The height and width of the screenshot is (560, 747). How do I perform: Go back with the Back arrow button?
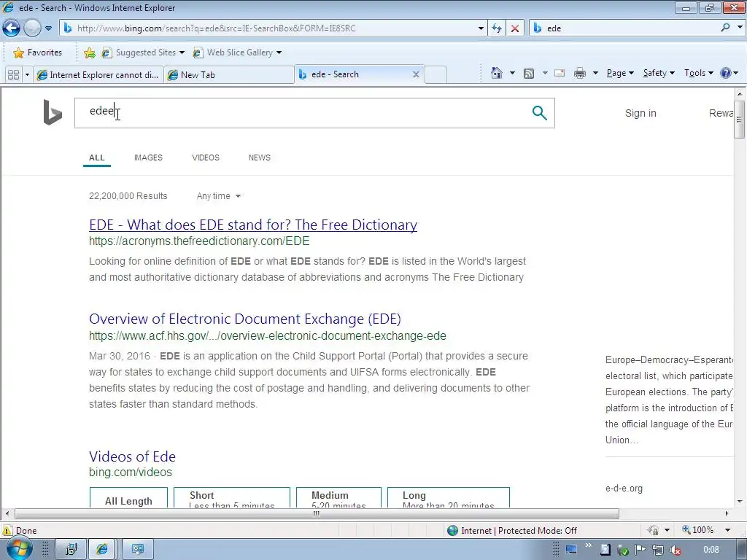point(12,28)
